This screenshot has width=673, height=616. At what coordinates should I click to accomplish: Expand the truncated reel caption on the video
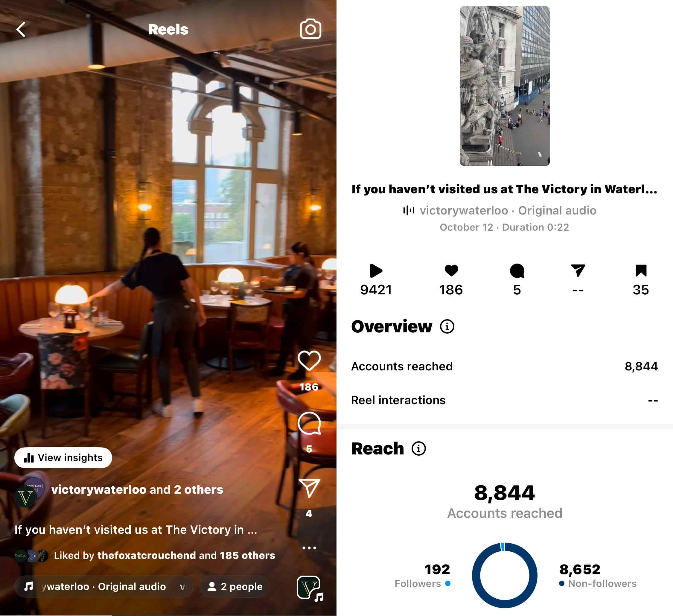pyautogui.click(x=136, y=530)
